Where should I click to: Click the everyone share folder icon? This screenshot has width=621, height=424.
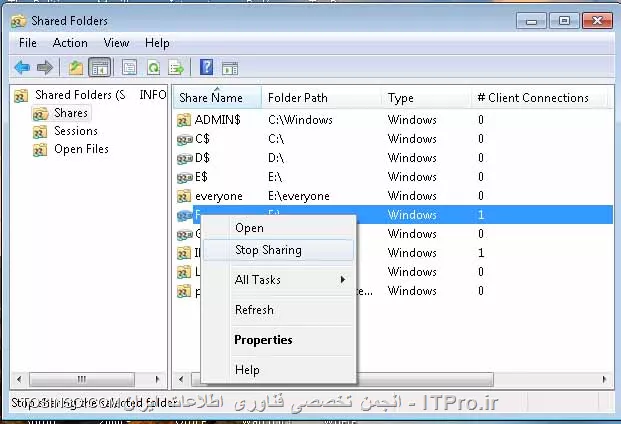click(184, 196)
